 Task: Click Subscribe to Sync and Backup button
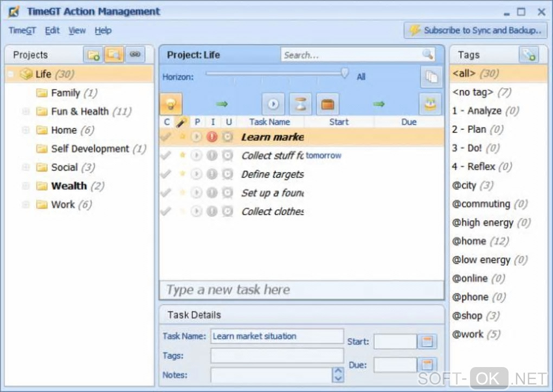click(x=475, y=30)
